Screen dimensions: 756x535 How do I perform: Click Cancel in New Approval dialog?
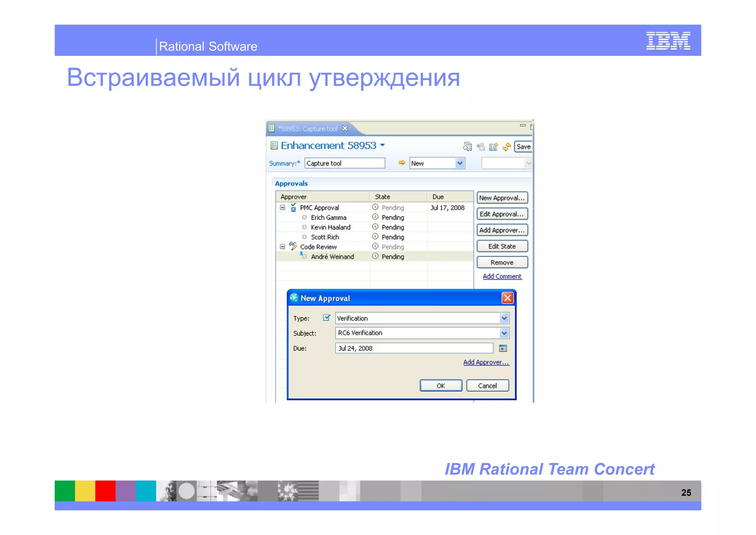tap(488, 385)
